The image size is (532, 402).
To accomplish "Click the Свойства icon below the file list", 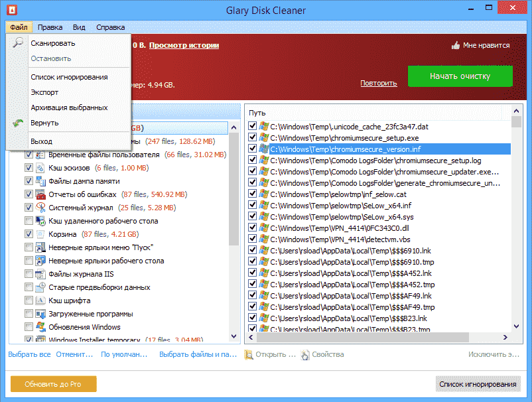I will (x=305, y=355).
